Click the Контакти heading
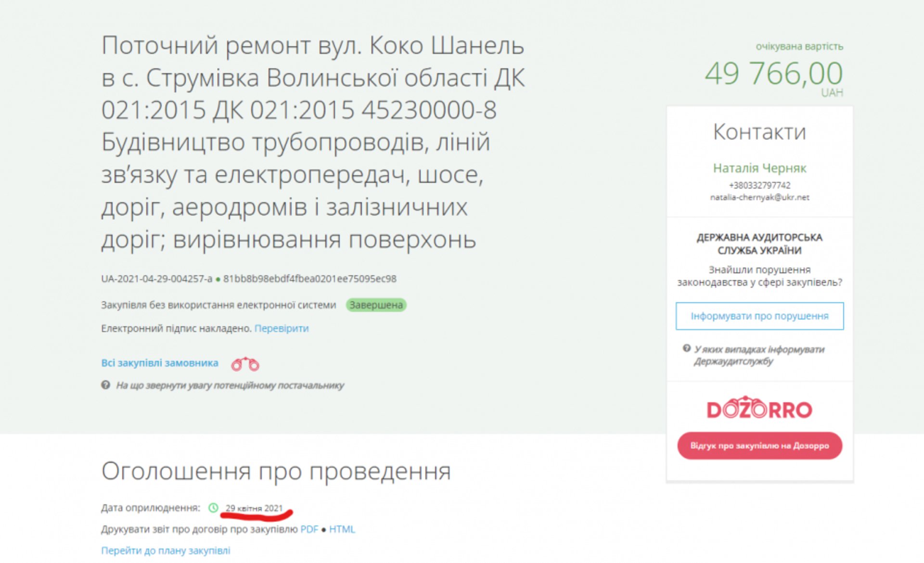 pos(759,132)
